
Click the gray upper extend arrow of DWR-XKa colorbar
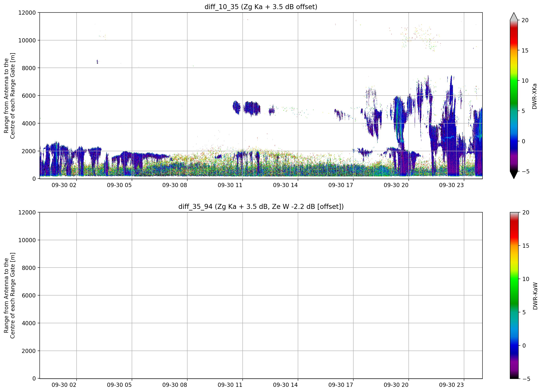(x=514, y=16)
